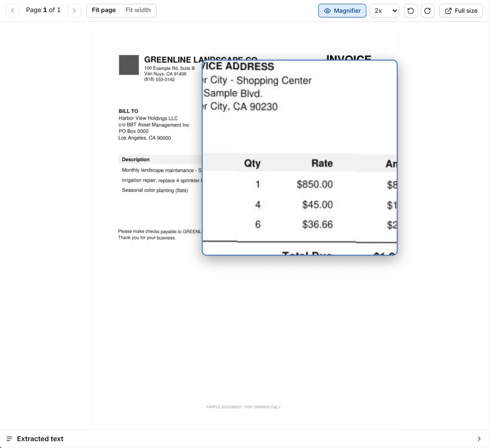Rotate the document counterclockwise
The height and width of the screenshot is (448, 489).
[411, 10]
